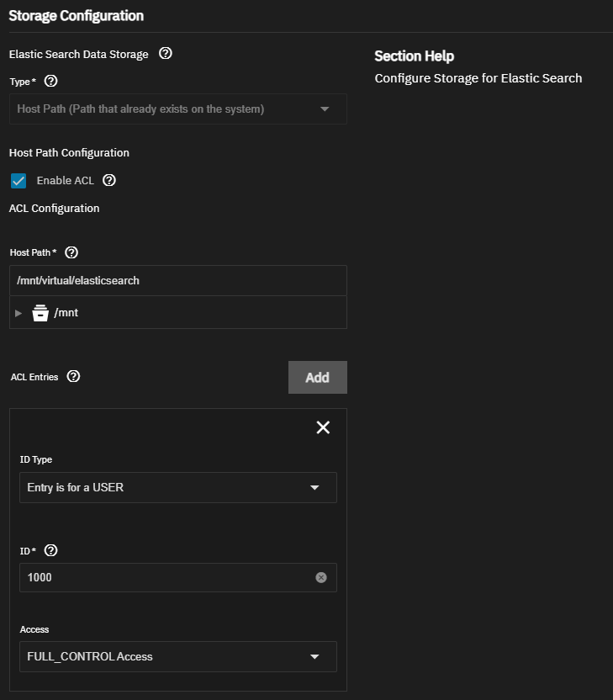Show help tooltip next to Type label

(50, 82)
